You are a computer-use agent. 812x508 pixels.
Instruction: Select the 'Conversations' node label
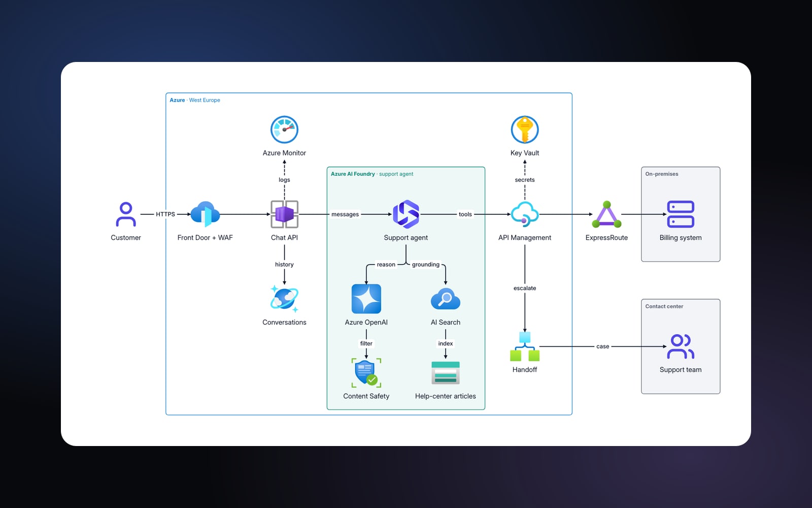[284, 322]
